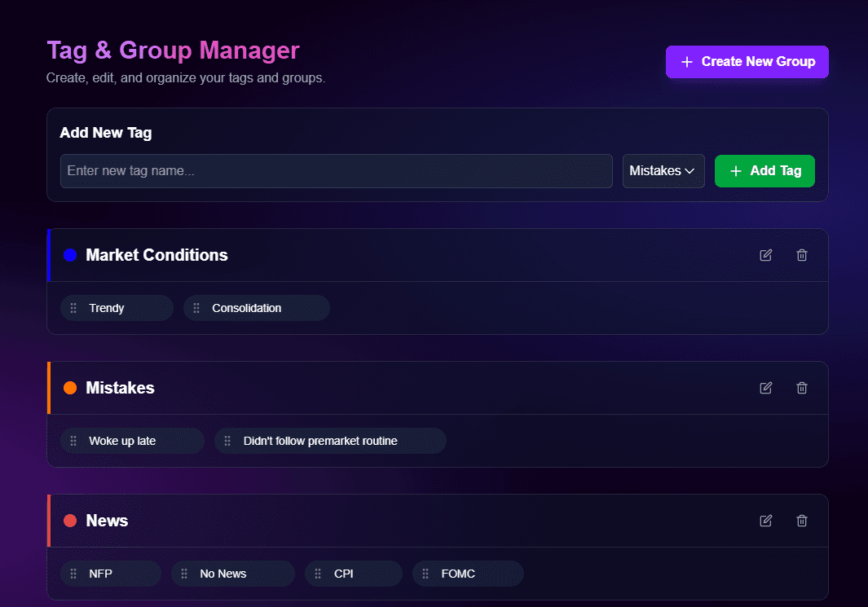
Task: Click the red dot beside the News heading
Action: click(69, 521)
